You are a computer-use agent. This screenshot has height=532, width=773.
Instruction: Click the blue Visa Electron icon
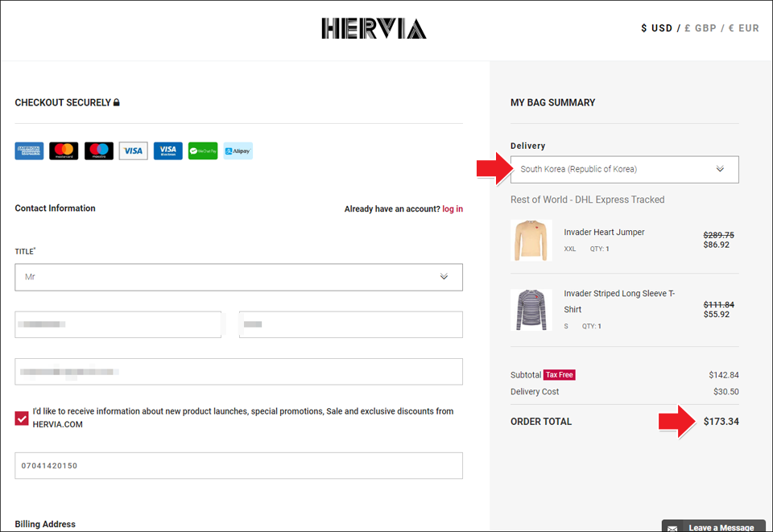point(168,151)
